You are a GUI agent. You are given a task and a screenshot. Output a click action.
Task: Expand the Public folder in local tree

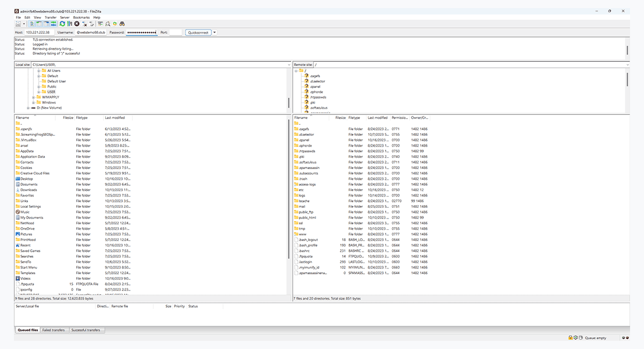coord(39,86)
